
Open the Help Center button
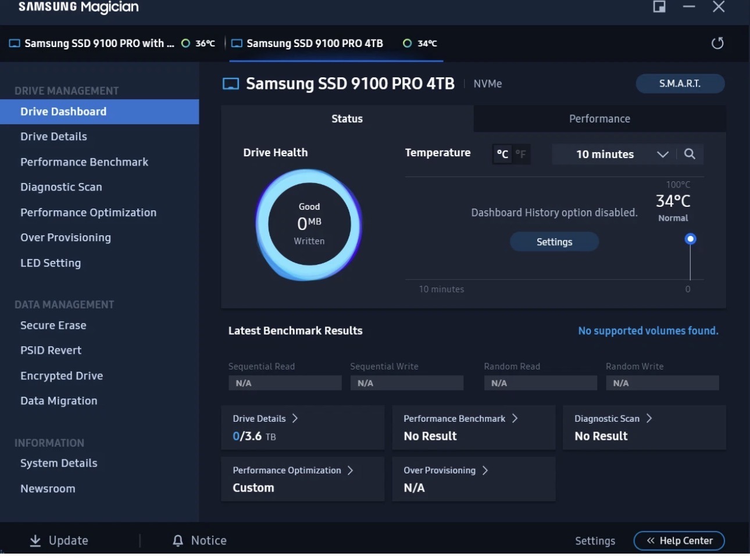pyautogui.click(x=679, y=541)
